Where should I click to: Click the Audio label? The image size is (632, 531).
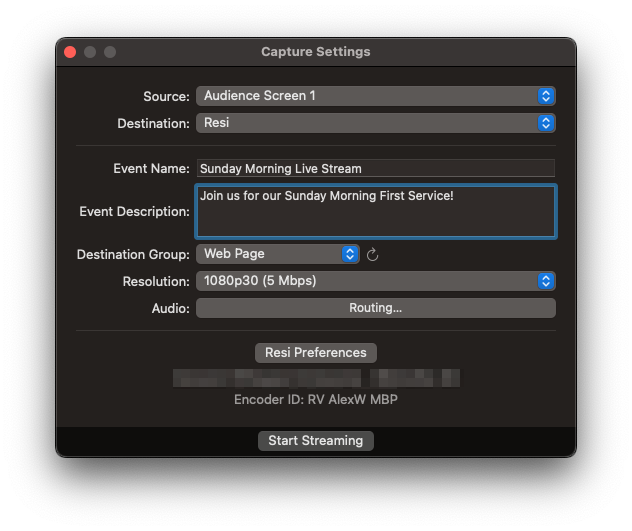[x=170, y=308]
